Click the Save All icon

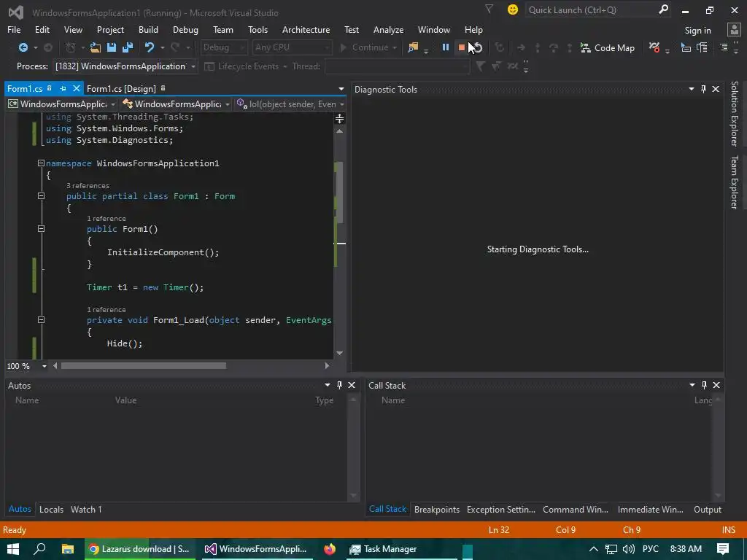(128, 47)
